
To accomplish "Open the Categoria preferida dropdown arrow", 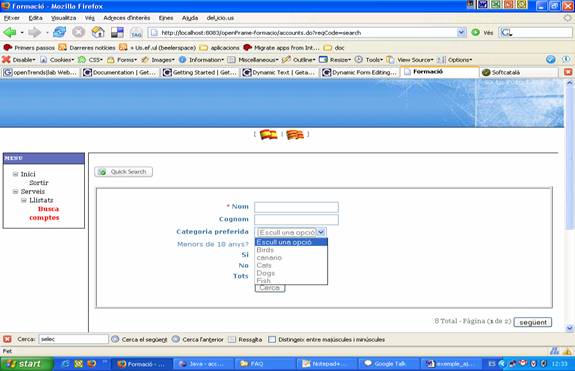I will 321,232.
